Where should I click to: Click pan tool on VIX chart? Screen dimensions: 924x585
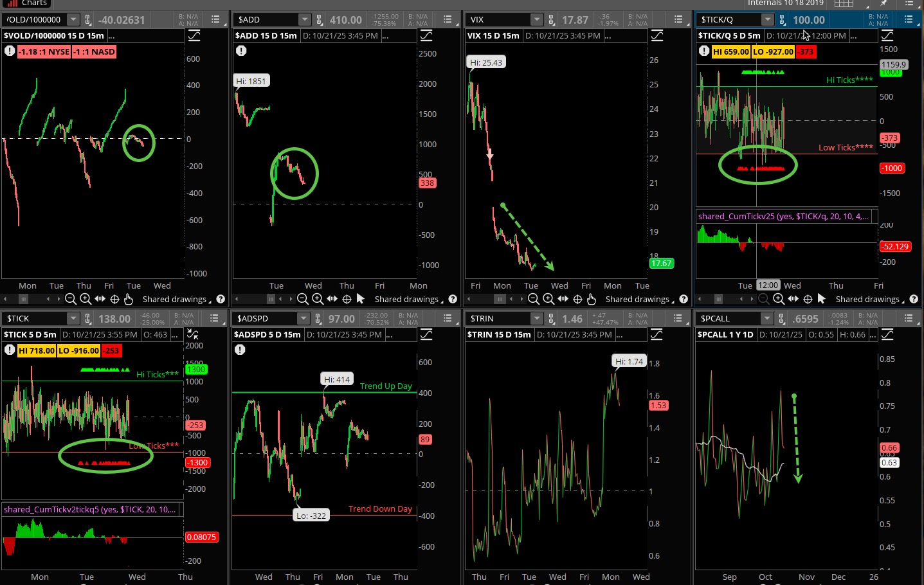tap(563, 299)
